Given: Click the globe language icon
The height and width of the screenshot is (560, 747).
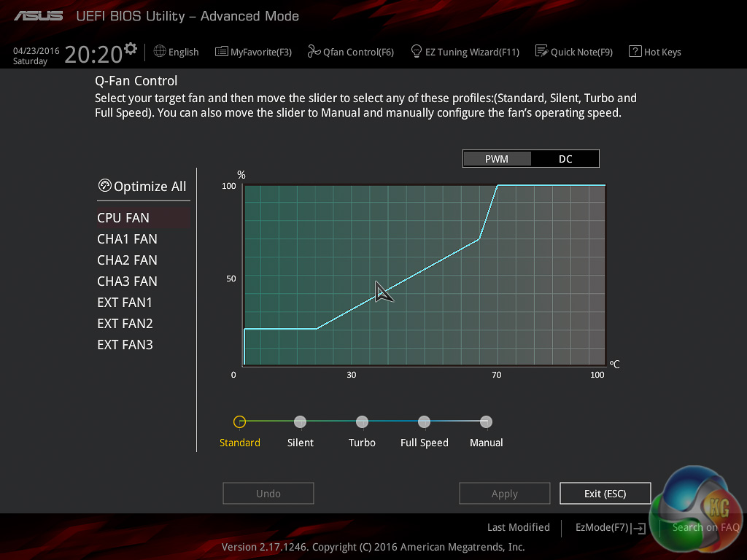Looking at the screenshot, I should [160, 51].
